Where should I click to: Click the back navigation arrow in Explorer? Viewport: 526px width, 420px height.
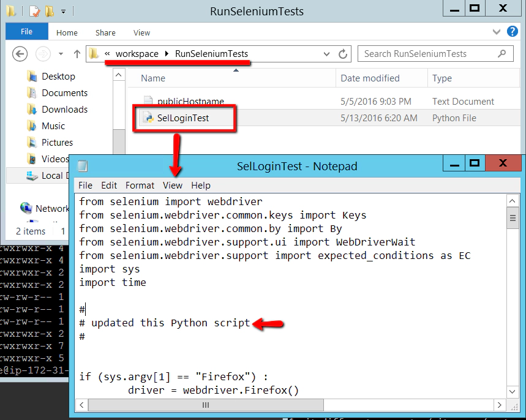pyautogui.click(x=20, y=54)
